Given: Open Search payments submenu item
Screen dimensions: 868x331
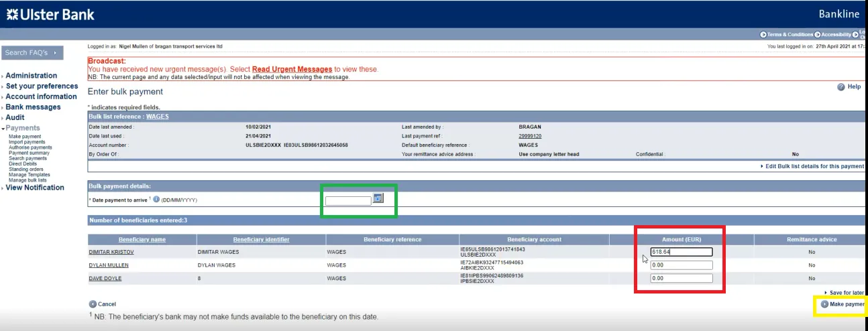Looking at the screenshot, I should click(x=28, y=158).
